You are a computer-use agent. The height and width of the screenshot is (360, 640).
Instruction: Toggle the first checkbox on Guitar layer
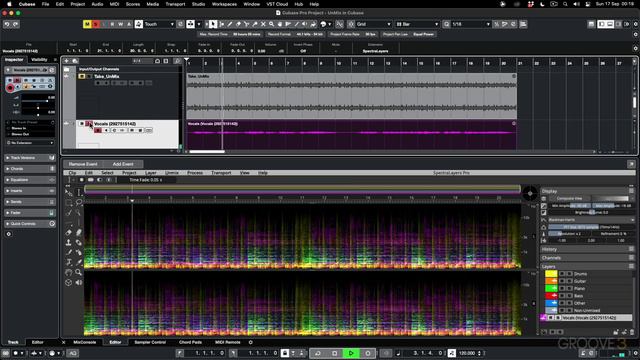562,281
